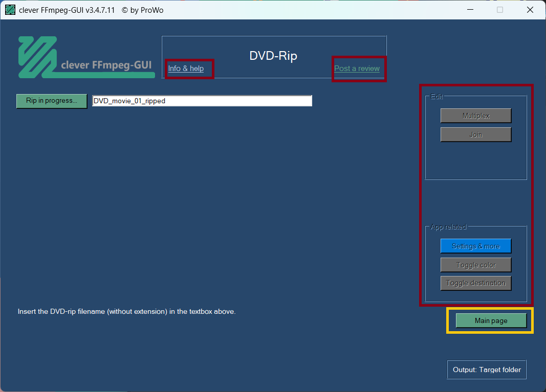Close the clever FFmpeg-GUI window

tap(530, 10)
